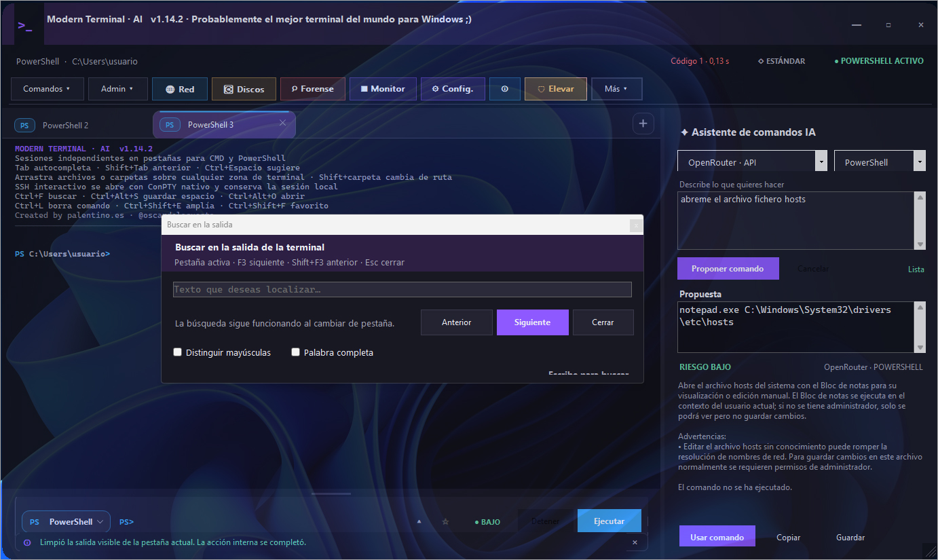Open the Monitor panel
The height and width of the screenshot is (560, 938).
[x=383, y=89]
